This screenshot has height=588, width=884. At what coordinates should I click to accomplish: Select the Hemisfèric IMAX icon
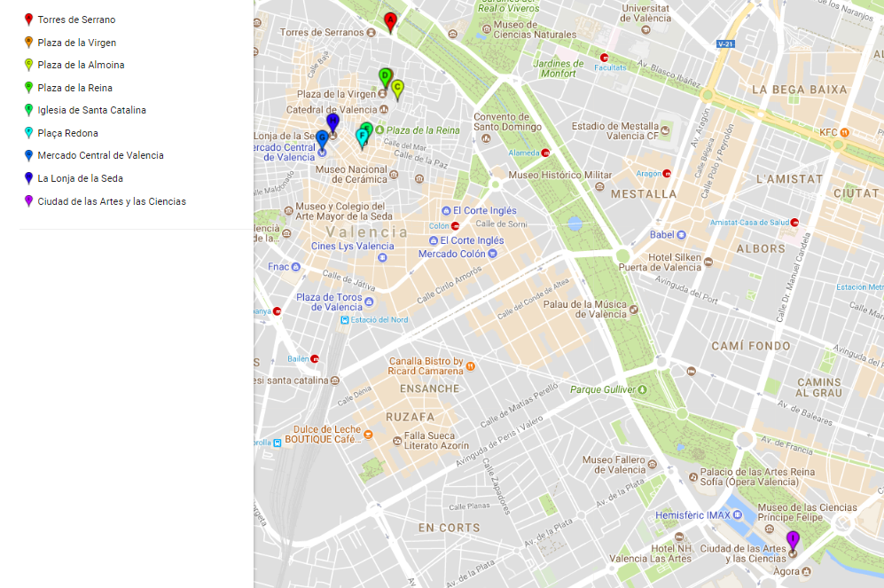(737, 515)
